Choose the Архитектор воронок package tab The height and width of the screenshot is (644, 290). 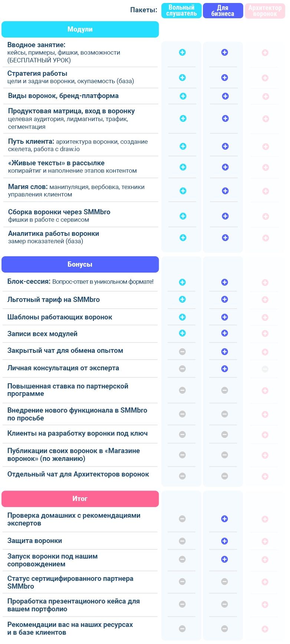pos(265,11)
